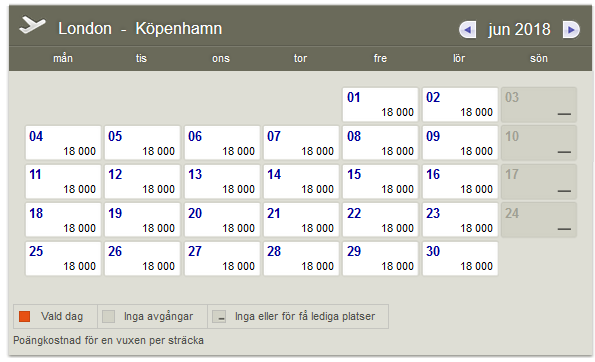This screenshot has height=362, width=595.
Task: Select June 01 for 18 000 points
Action: (x=380, y=105)
